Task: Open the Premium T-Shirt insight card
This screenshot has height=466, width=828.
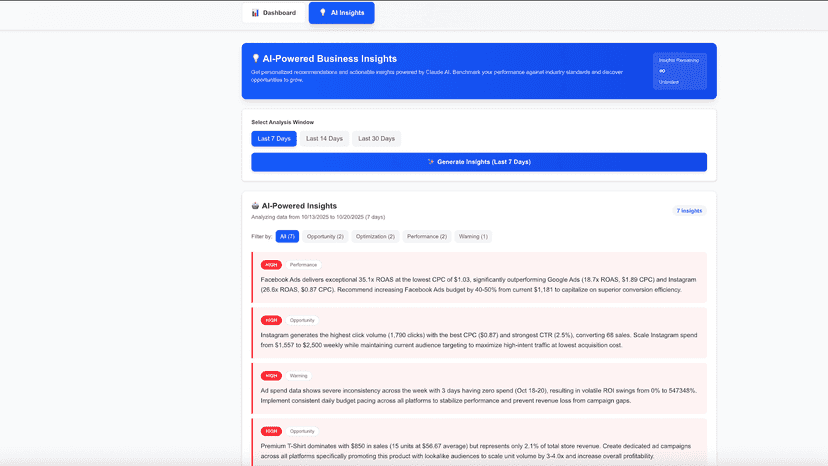Action: (x=479, y=442)
